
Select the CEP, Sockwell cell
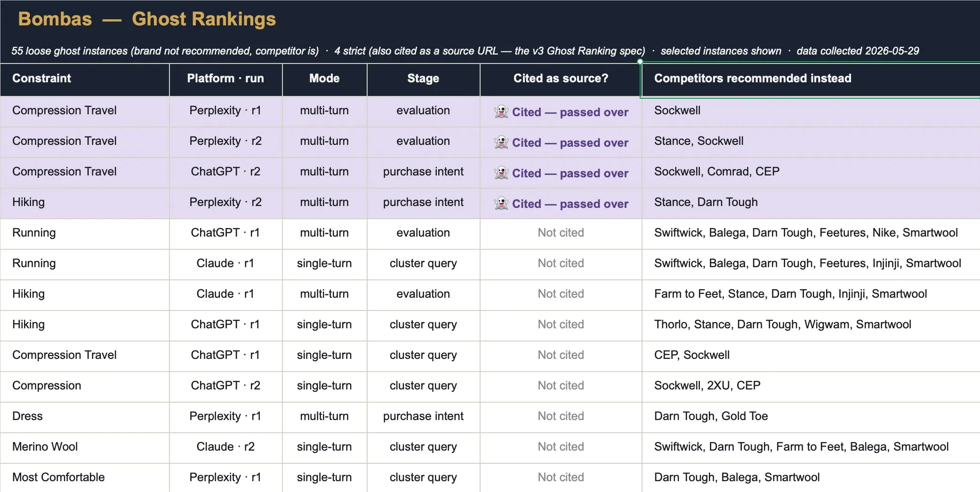point(811,356)
